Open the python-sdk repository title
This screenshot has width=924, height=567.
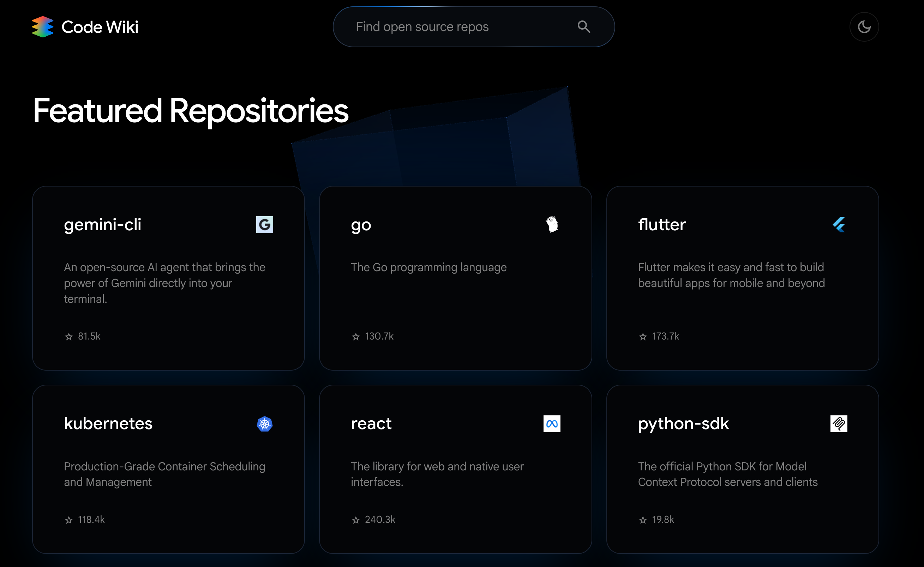683,423
